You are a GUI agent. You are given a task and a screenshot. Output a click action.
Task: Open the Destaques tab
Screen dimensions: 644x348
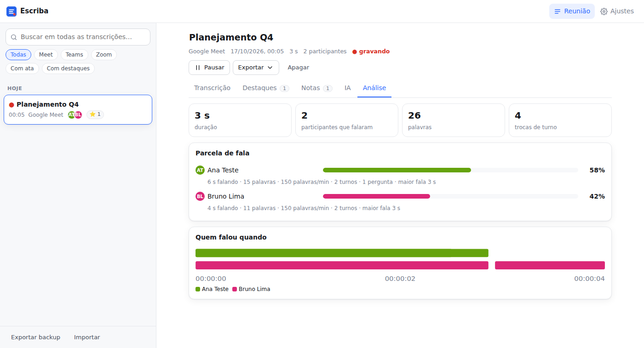coord(266,88)
